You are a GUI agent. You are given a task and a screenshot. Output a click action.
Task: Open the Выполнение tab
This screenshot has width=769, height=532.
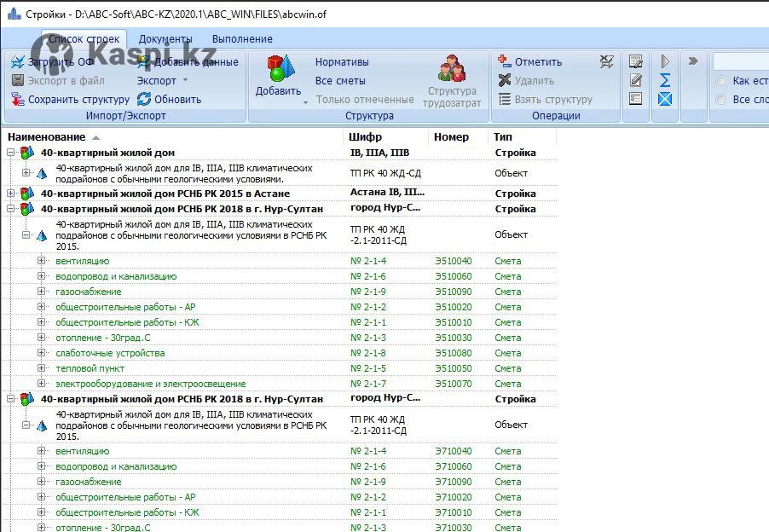tap(242, 39)
